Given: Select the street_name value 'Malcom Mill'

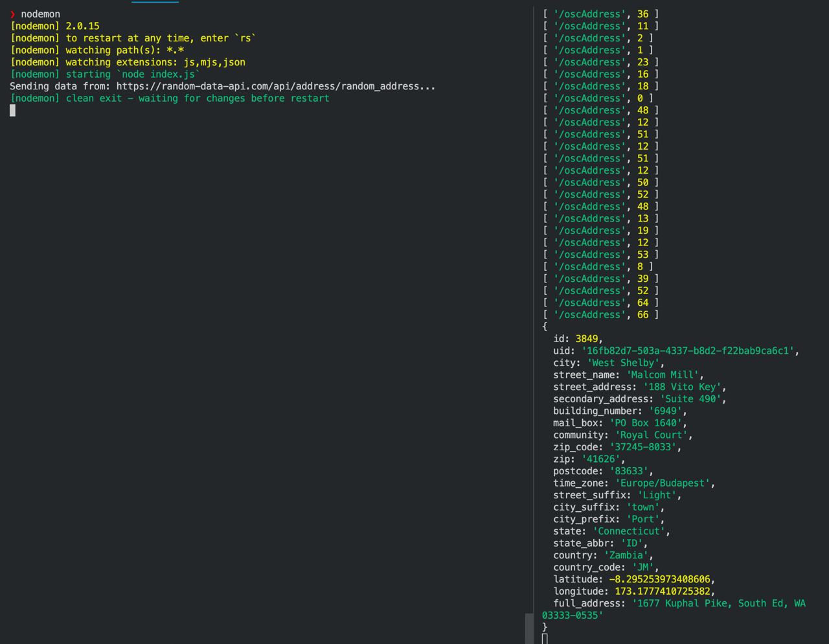Looking at the screenshot, I should click(x=661, y=375).
